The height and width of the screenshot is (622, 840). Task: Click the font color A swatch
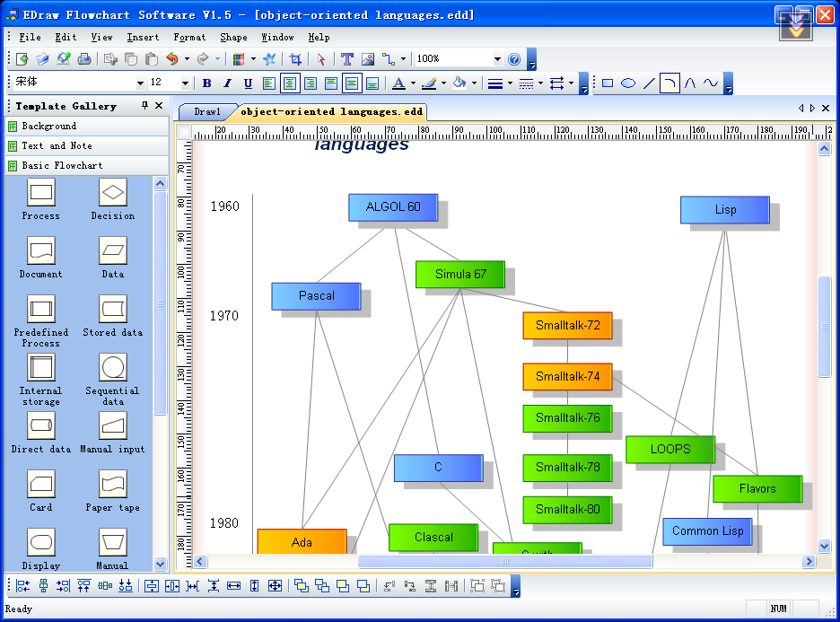coord(398,83)
